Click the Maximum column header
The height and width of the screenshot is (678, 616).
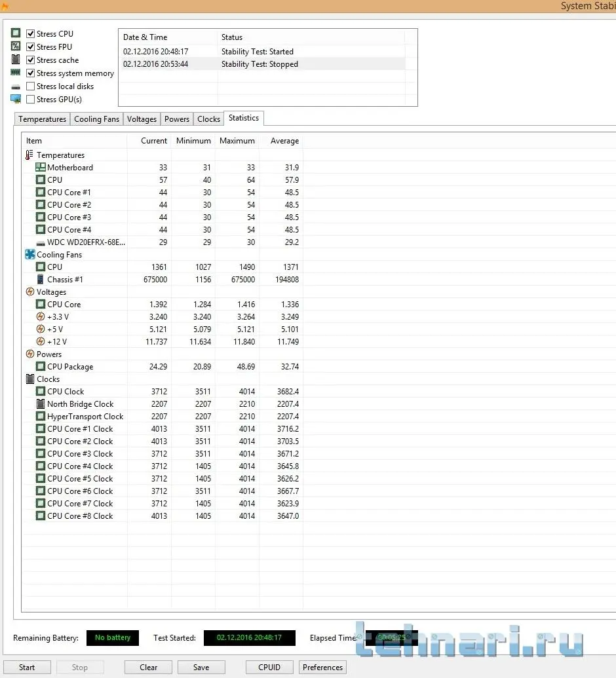[237, 141]
